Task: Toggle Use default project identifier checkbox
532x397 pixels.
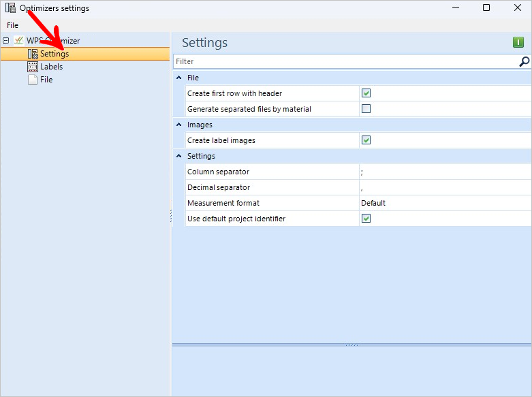Action: [x=366, y=218]
